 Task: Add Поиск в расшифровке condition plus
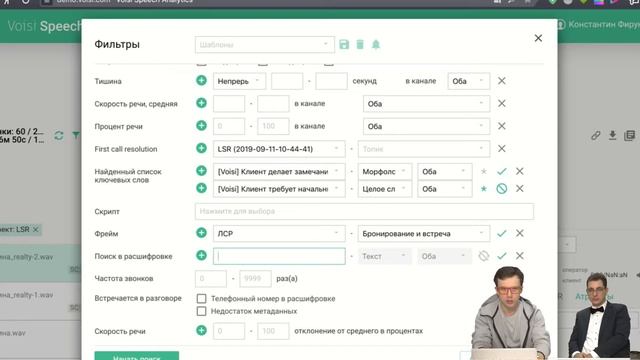(x=201, y=256)
